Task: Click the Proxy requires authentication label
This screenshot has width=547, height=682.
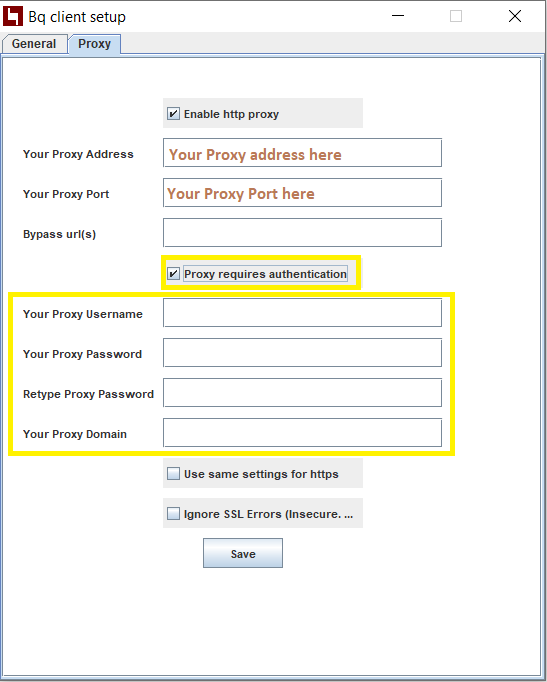Action: [265, 274]
